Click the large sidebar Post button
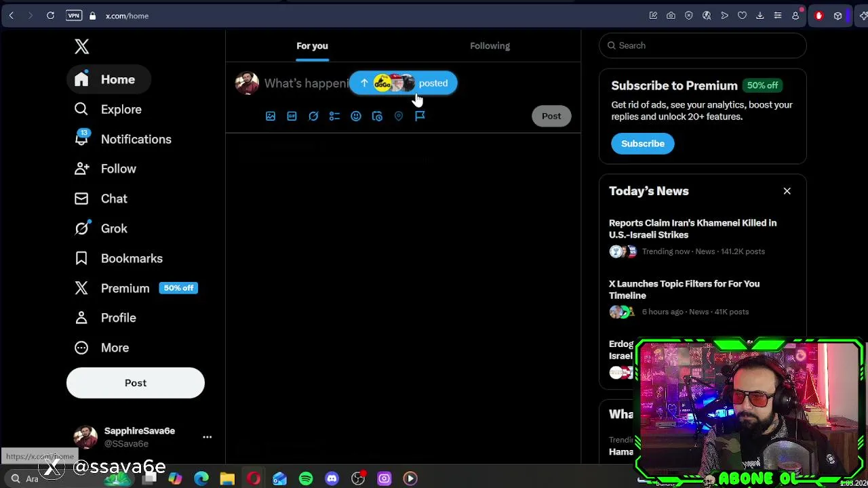The image size is (868, 488). pyautogui.click(x=136, y=383)
